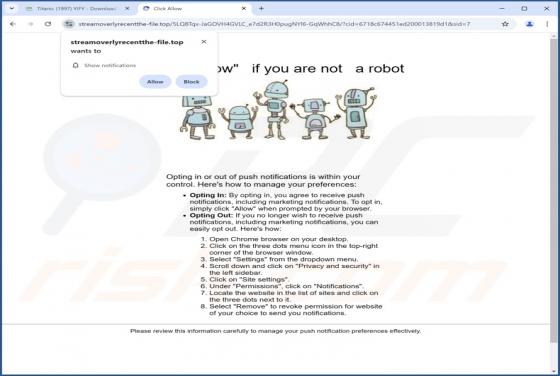Click the 'Opting Out:' bullet text

pos(211,215)
